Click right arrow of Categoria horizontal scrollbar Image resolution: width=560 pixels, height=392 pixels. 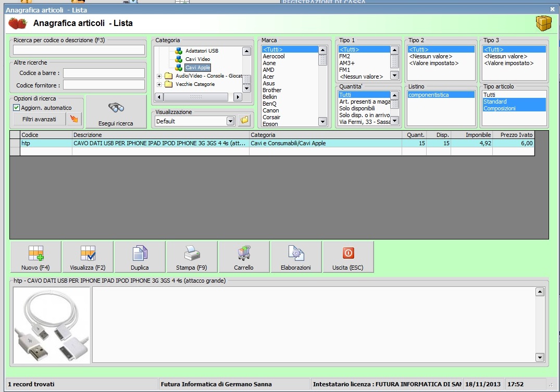[x=238, y=97]
